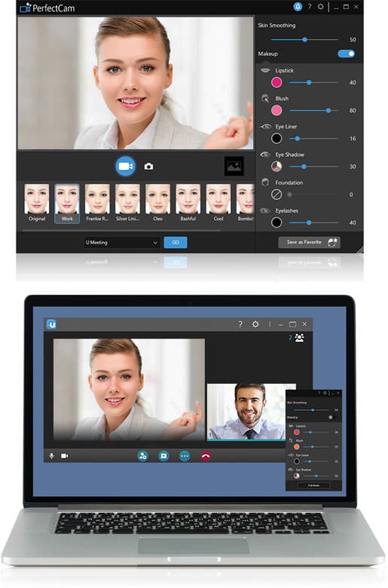The image size is (388, 588).
Task: Click the Eye Shadow slider handle
Action: coord(304,167)
